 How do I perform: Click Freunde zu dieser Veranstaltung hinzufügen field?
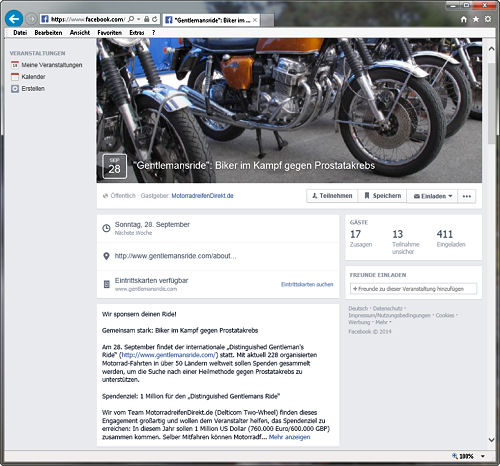[413, 289]
